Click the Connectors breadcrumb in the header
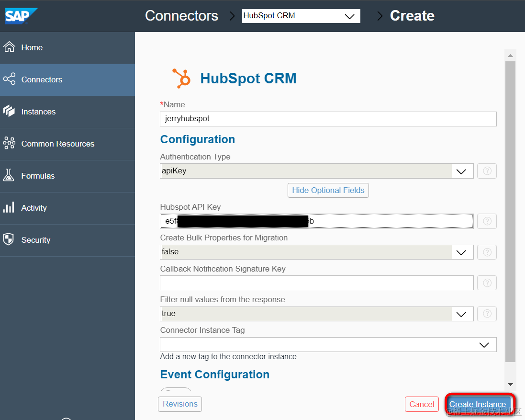The width and height of the screenshot is (525, 420). (181, 16)
